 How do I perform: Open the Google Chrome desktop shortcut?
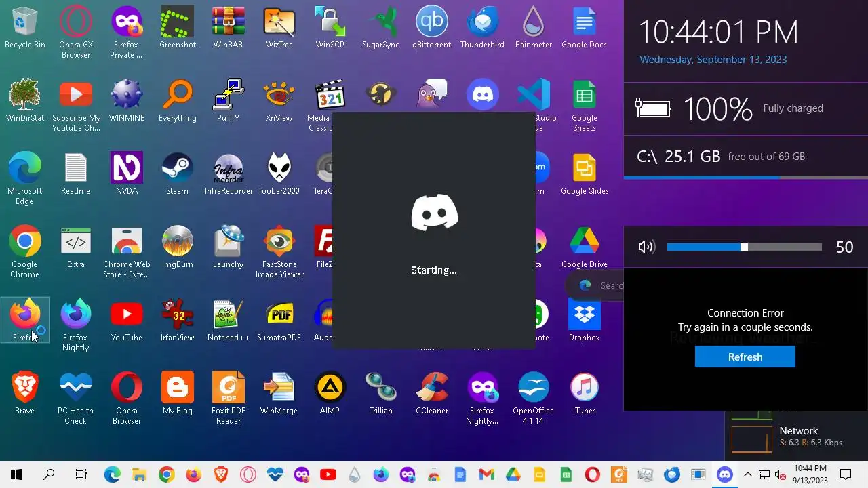(24, 253)
